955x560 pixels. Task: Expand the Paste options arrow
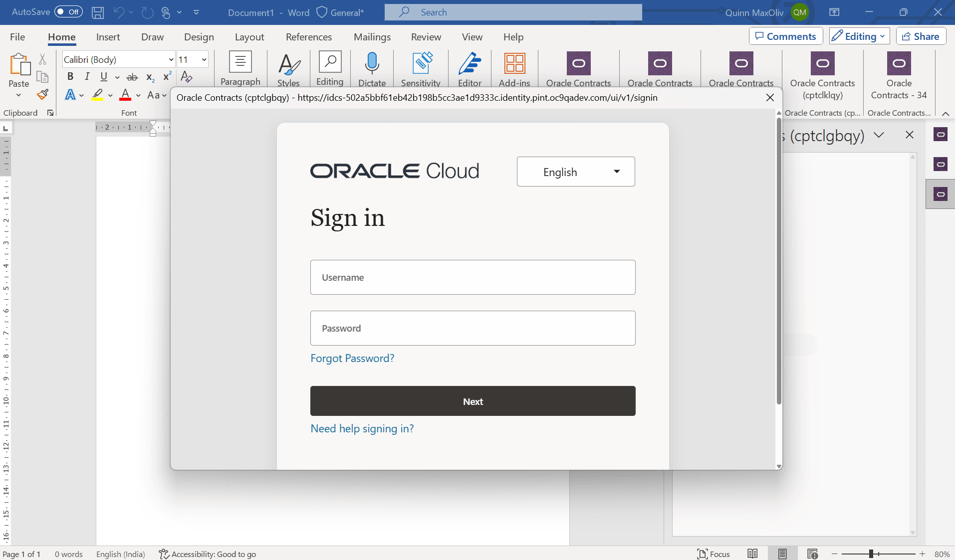click(19, 95)
